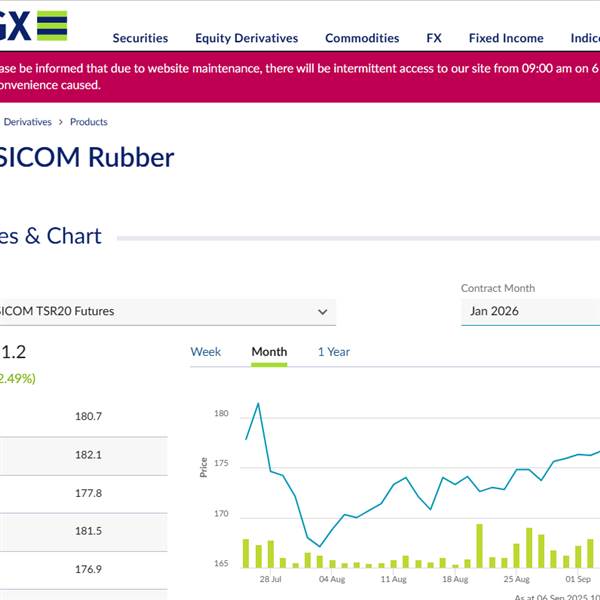This screenshot has height=600, width=600.
Task: Click the red website maintenance banner
Action: pos(300,77)
